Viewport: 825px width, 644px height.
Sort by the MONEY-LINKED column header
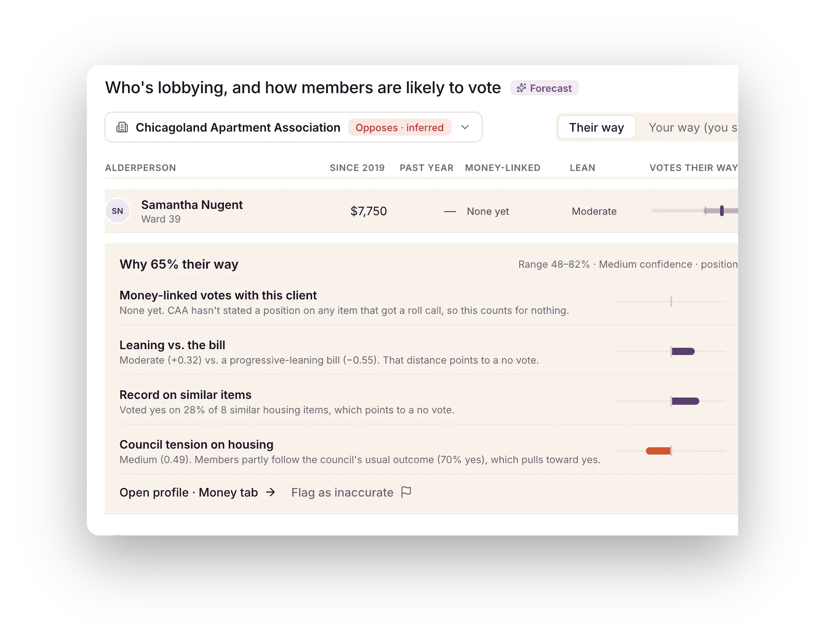click(x=503, y=168)
